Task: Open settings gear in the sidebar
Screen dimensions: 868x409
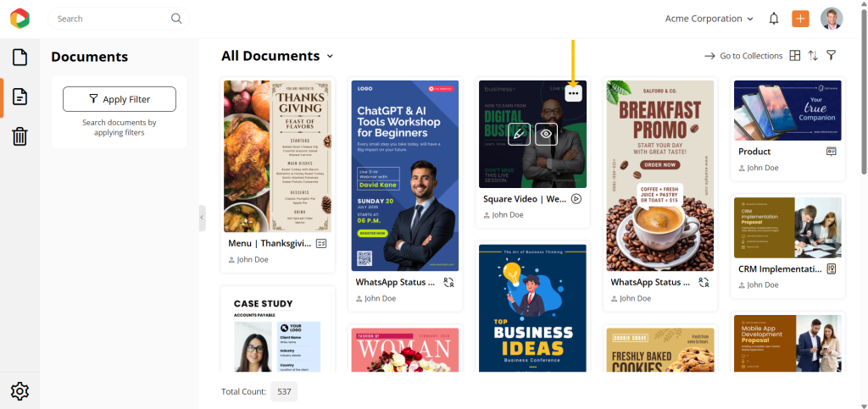Action: click(20, 390)
